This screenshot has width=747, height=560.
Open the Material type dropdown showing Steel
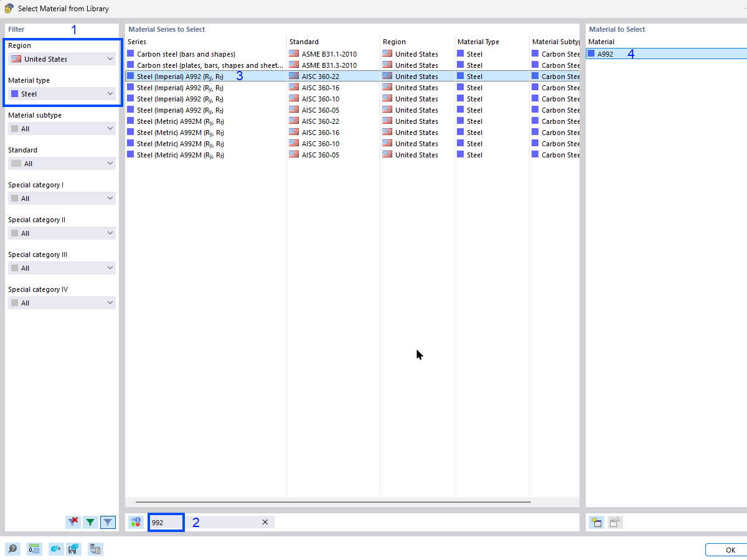pyautogui.click(x=62, y=94)
